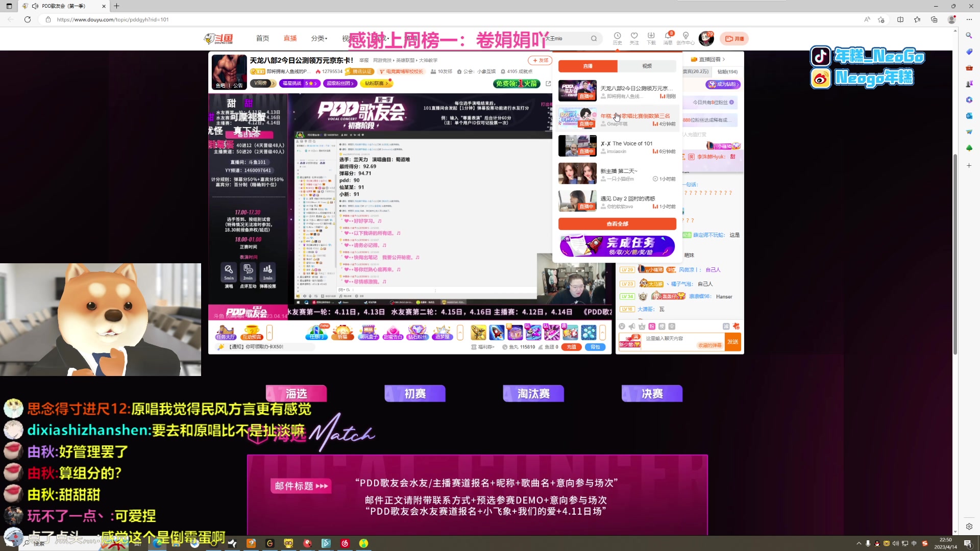Open history item 遇见 Day 2 回村的诱惑

[617, 201]
